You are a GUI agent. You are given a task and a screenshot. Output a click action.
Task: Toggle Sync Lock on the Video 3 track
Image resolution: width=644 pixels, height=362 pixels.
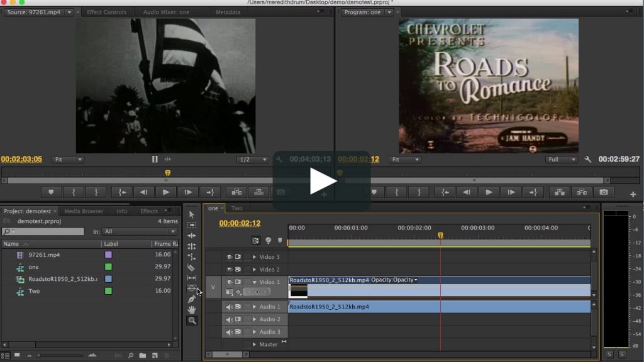[238, 256]
